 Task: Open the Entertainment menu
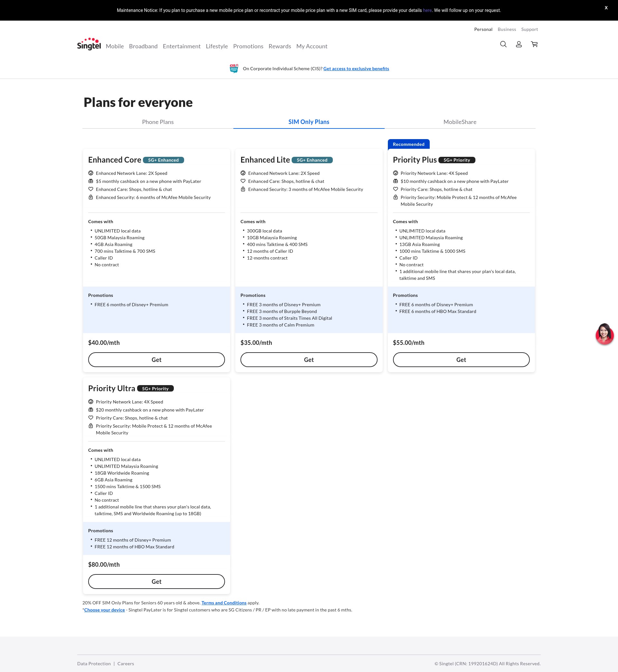pos(182,46)
